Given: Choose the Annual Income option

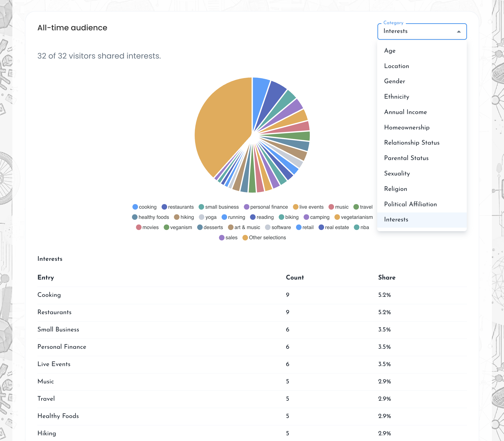Looking at the screenshot, I should click(x=422, y=112).
